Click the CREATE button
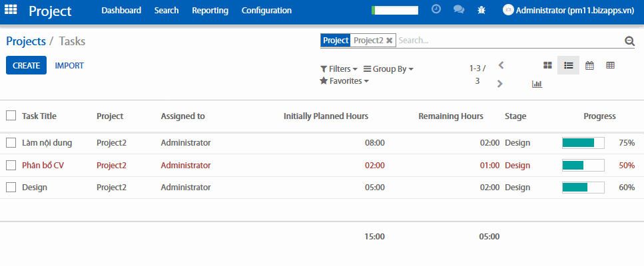 coord(26,65)
